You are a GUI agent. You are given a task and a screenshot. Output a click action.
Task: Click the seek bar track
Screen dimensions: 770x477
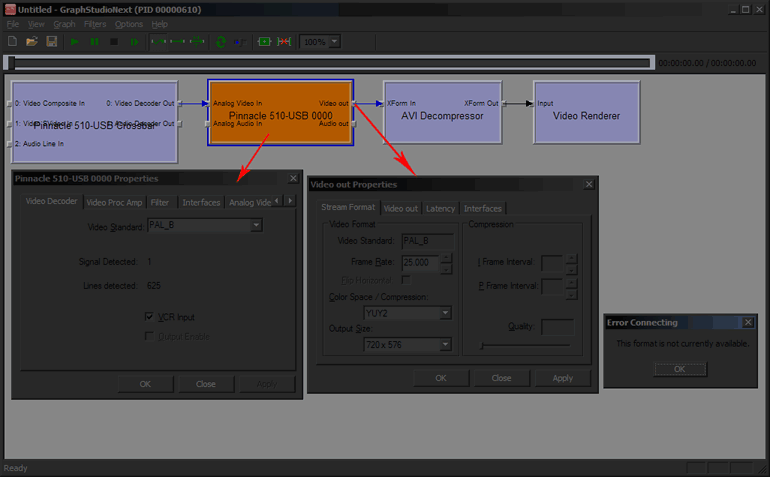pyautogui.click(x=329, y=63)
